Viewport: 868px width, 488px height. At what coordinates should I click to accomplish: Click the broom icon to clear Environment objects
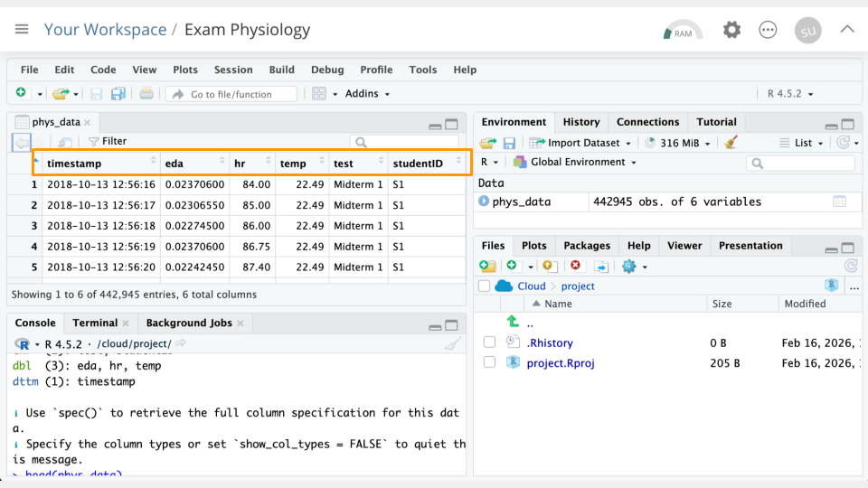tap(731, 143)
